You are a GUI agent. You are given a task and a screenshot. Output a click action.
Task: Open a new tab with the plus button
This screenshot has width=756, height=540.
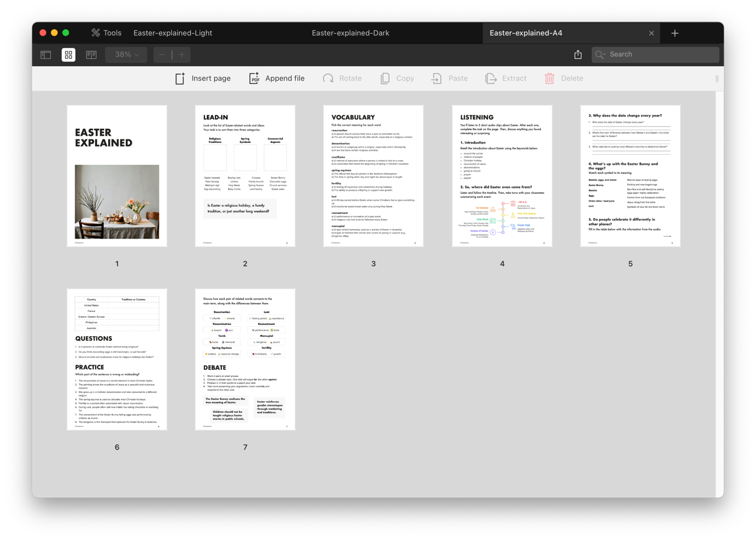674,32
